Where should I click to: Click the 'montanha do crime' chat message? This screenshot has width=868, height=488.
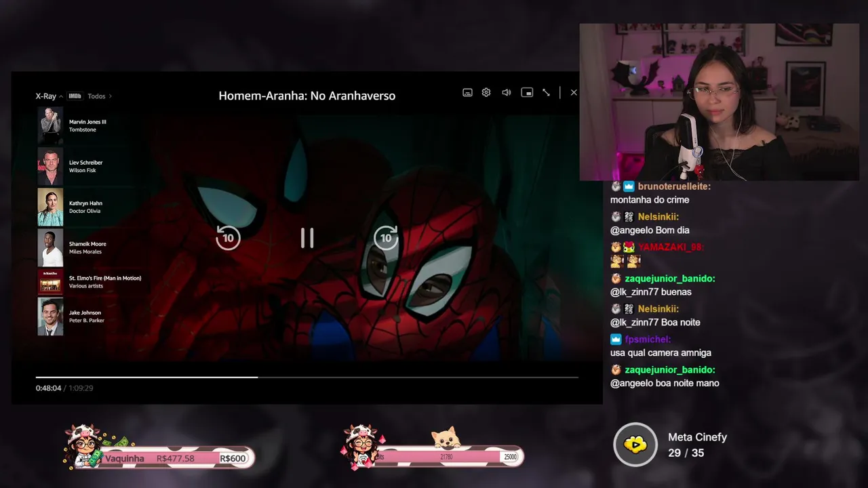pyautogui.click(x=650, y=200)
